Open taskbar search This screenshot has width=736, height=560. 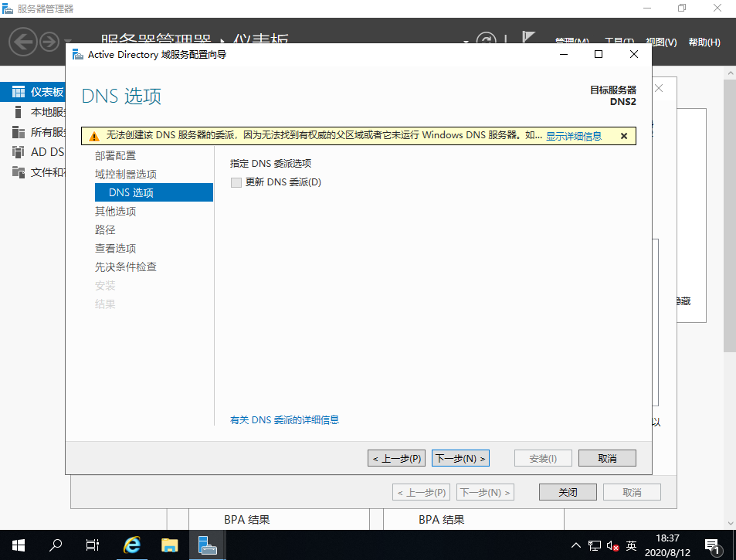click(x=56, y=545)
